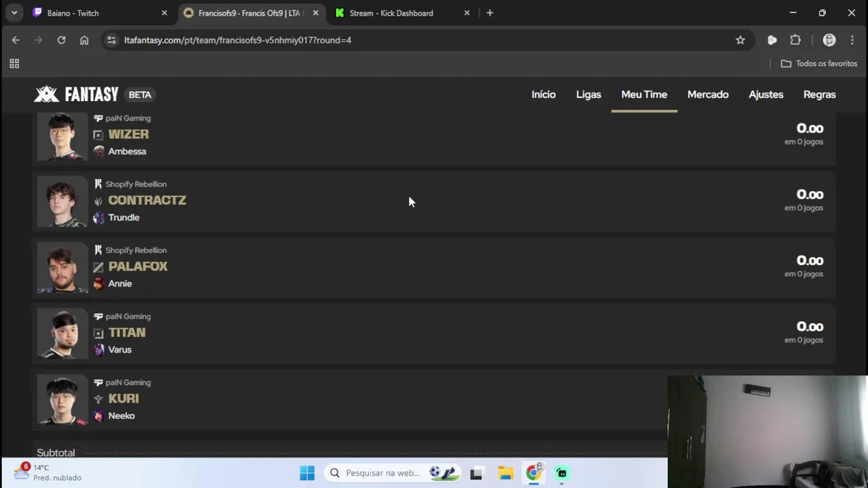This screenshot has height=488, width=868.
Task: Click the LTA Fantasy logo
Action: [x=76, y=94]
